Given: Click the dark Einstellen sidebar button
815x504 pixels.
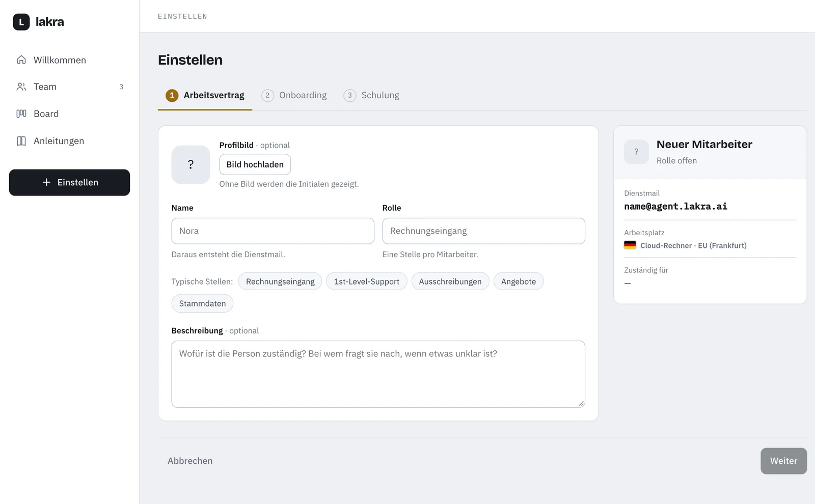Looking at the screenshot, I should point(69,182).
